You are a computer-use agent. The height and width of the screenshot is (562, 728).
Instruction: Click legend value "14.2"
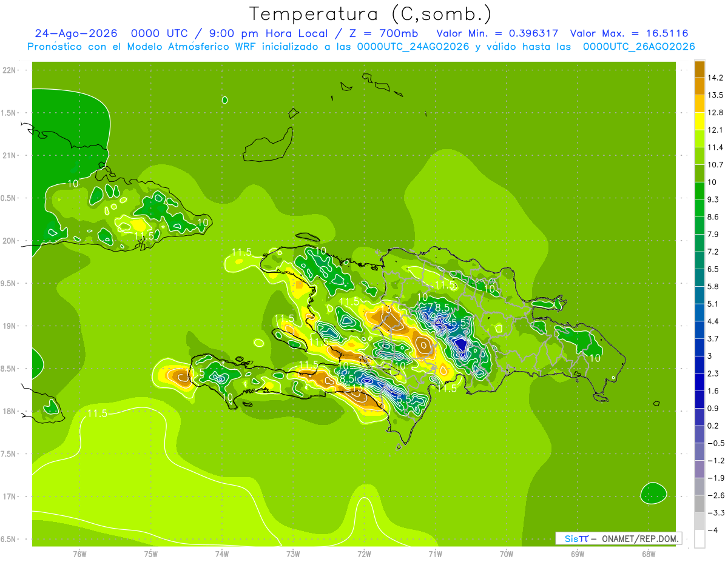point(716,78)
